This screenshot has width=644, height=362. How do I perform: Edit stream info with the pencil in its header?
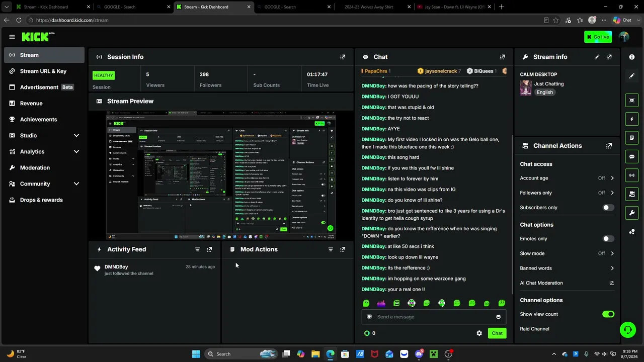click(x=597, y=57)
